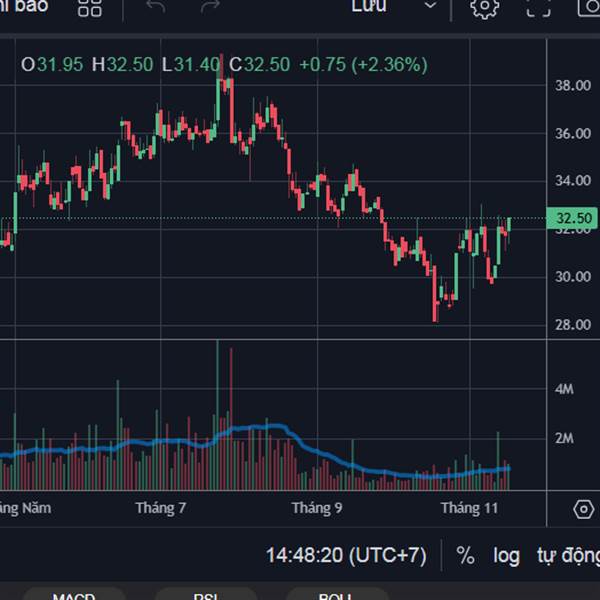Click the Lưu save button
The width and height of the screenshot is (600, 600).
pyautogui.click(x=369, y=6)
